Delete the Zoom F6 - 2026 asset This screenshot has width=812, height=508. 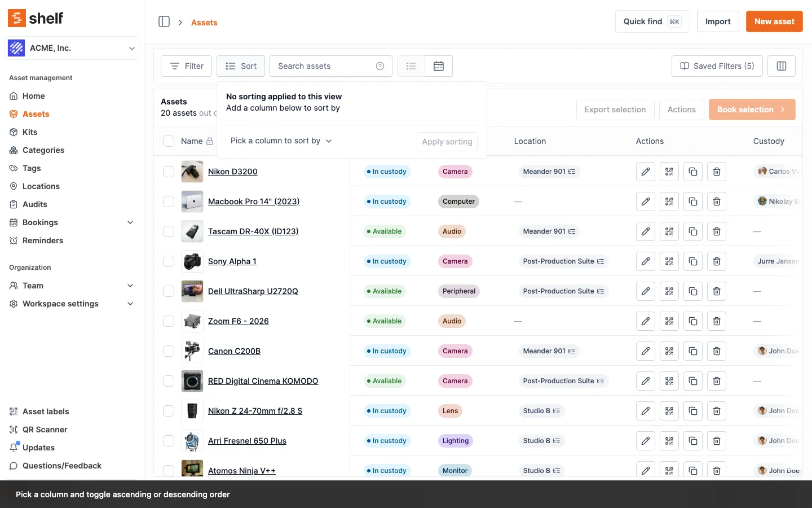click(717, 321)
